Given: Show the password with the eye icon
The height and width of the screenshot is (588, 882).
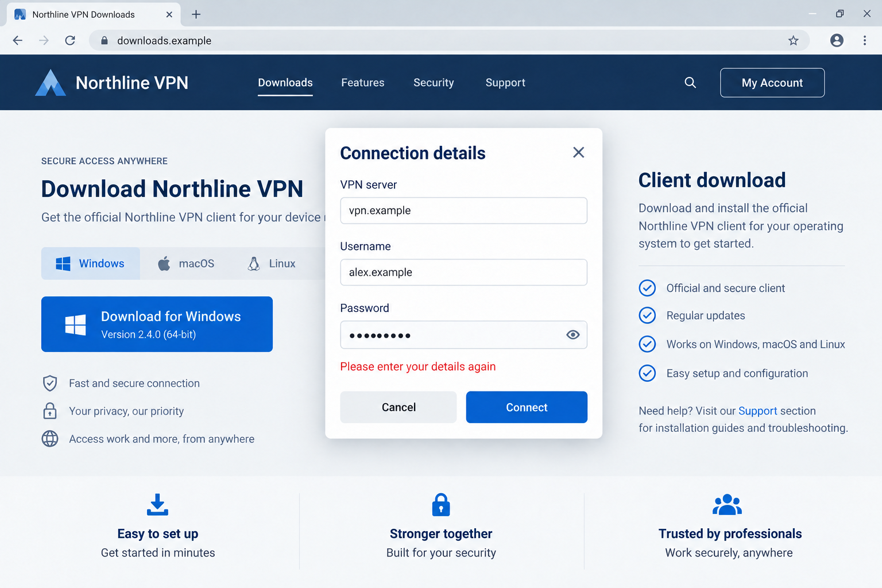Looking at the screenshot, I should [573, 335].
